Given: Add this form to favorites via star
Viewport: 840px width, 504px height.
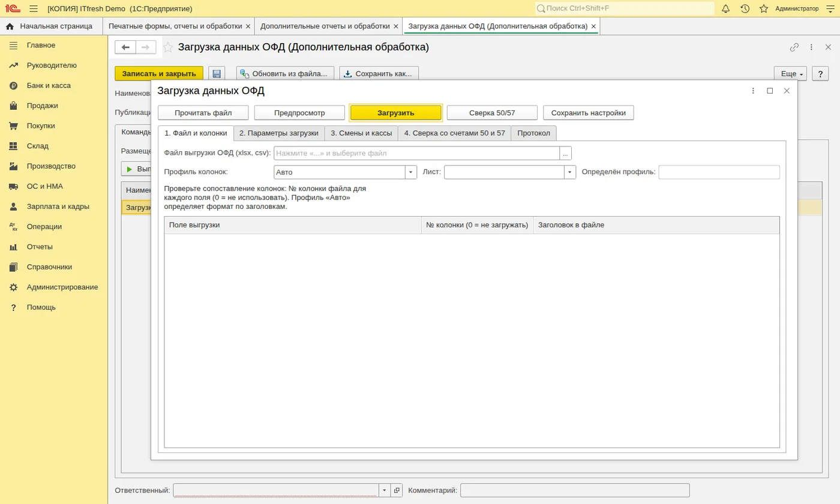Looking at the screenshot, I should click(x=169, y=47).
